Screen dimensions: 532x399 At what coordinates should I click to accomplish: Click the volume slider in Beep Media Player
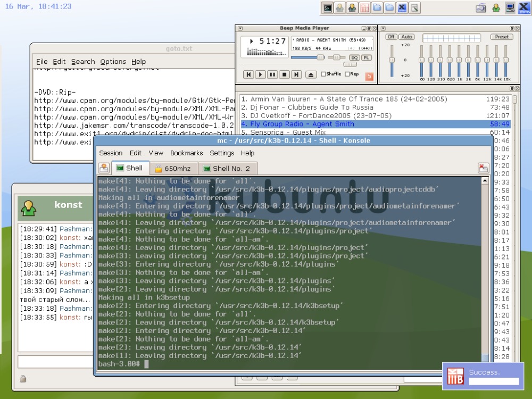(308, 57)
